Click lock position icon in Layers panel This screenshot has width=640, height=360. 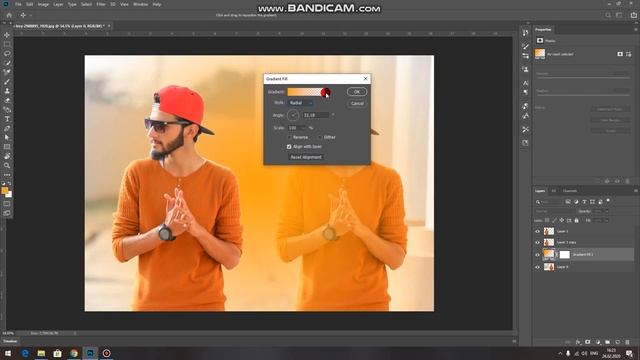pos(562,220)
